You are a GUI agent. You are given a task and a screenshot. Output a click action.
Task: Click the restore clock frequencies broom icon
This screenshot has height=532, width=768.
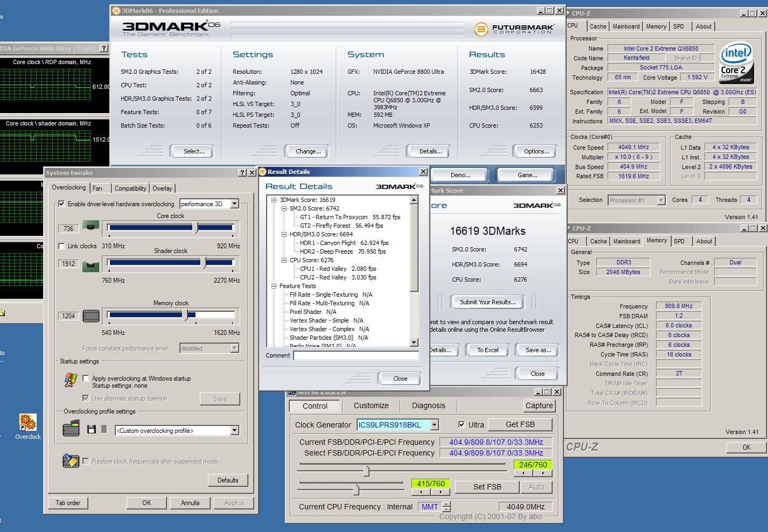coord(71,460)
